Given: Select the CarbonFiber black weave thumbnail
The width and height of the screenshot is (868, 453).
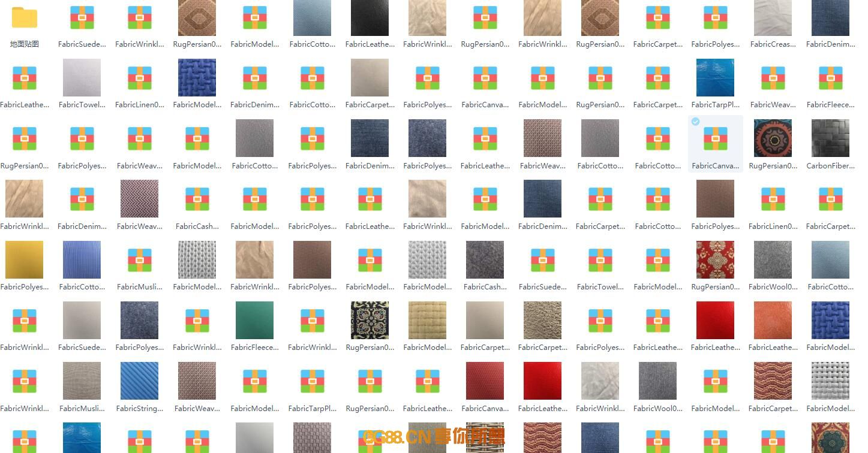Looking at the screenshot, I should [x=830, y=138].
